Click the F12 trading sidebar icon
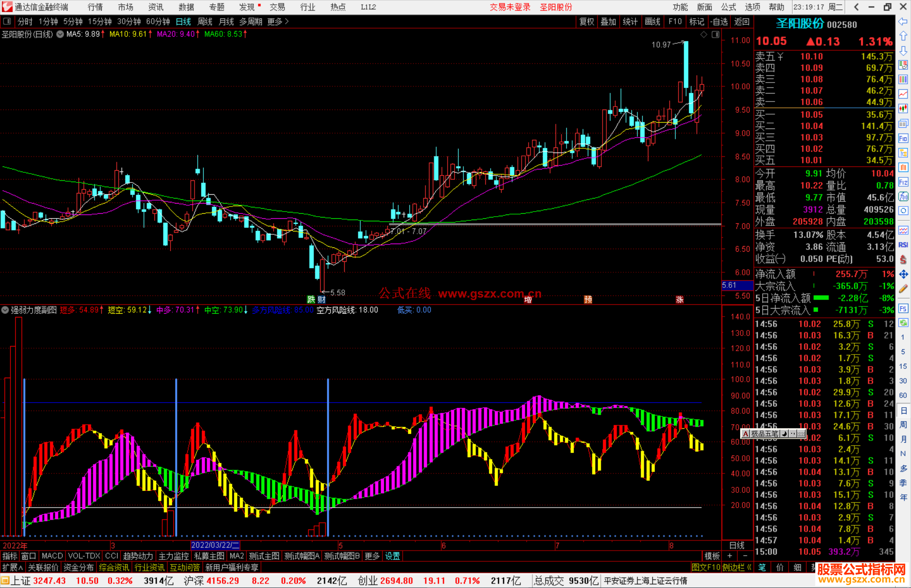This screenshot has height=588, width=911. tap(903, 182)
